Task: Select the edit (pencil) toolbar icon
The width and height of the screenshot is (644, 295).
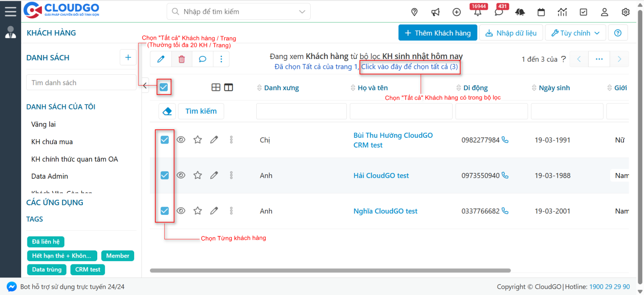Action: (161, 59)
